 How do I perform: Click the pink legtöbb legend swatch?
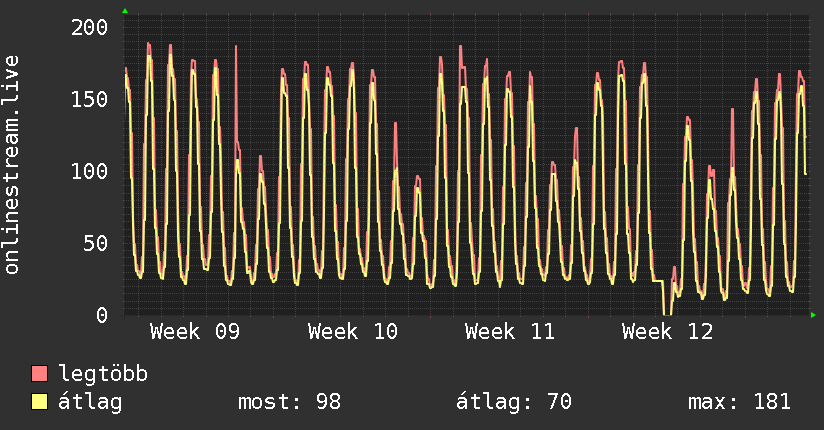click(x=39, y=374)
